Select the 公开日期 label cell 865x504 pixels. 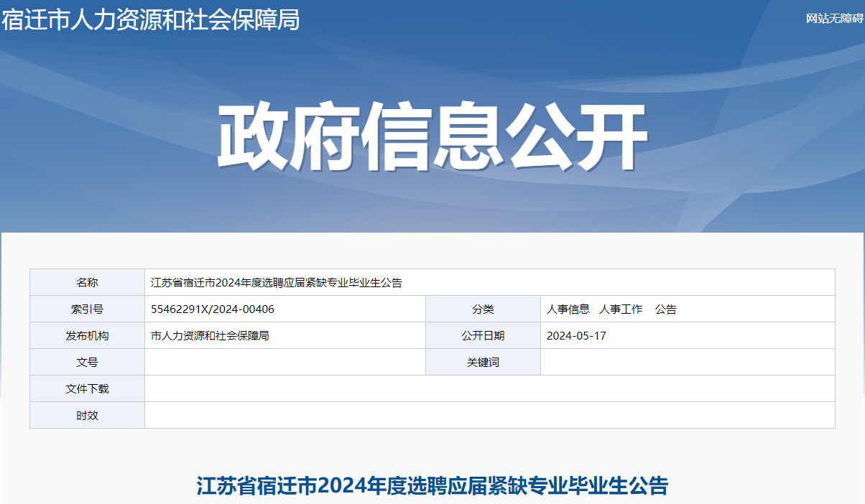click(x=483, y=335)
